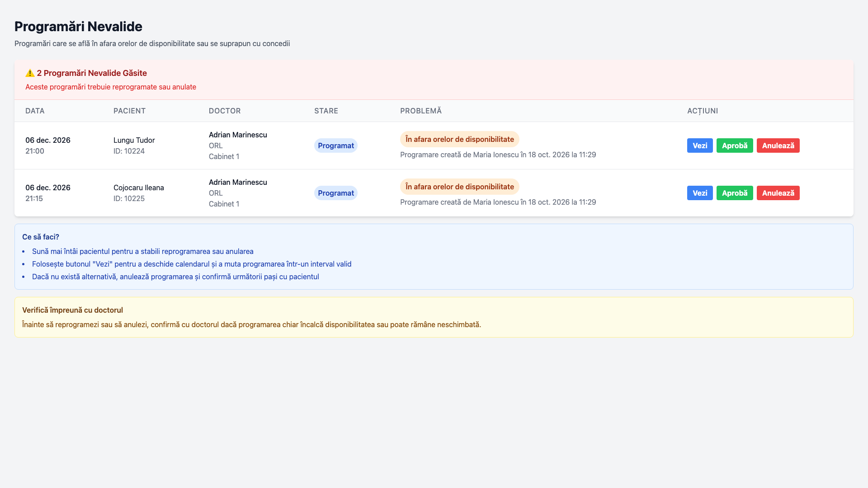Approve Cojocaru Ileana's appointment with Aprobă
This screenshot has height=488, width=868.
[x=735, y=193]
